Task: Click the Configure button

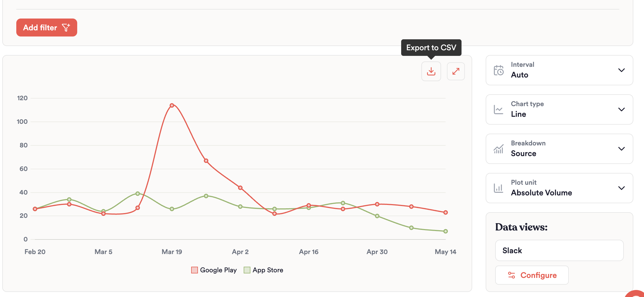Action: 532,275
